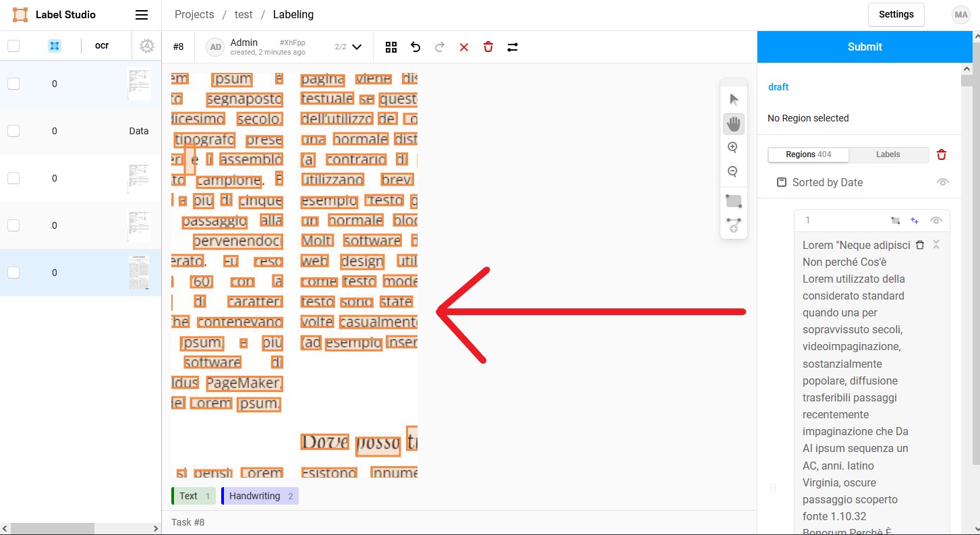Toggle visibility of region 1 with the eye icon

click(x=936, y=219)
